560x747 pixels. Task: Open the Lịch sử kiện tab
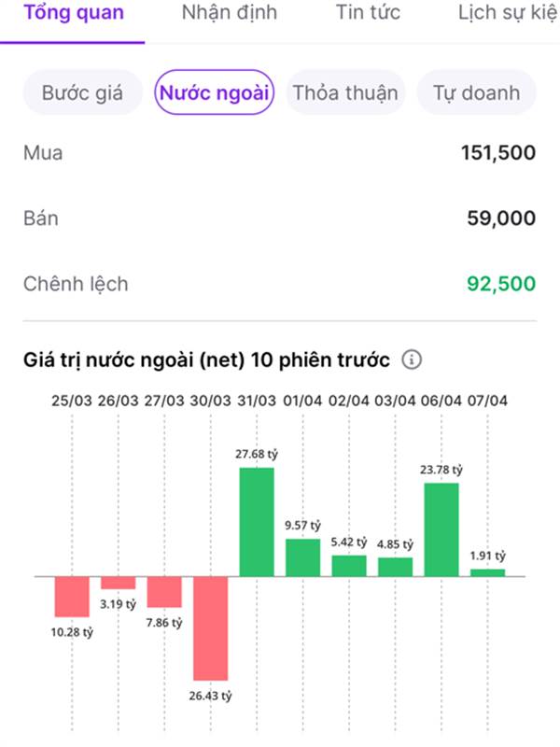pos(508,13)
